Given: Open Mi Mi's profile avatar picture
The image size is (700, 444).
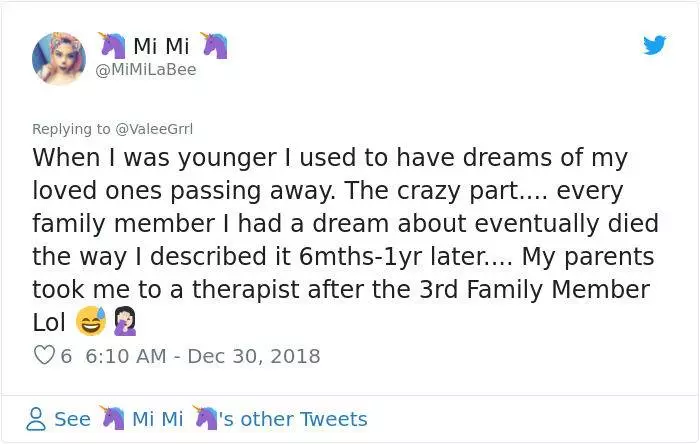Looking at the screenshot, I should 59,58.
